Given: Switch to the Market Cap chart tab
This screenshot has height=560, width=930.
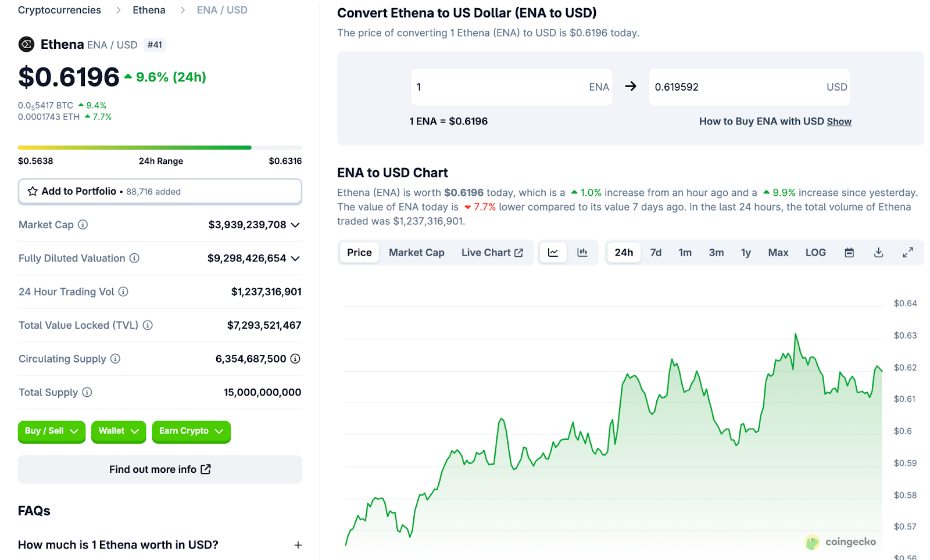Looking at the screenshot, I should (416, 253).
